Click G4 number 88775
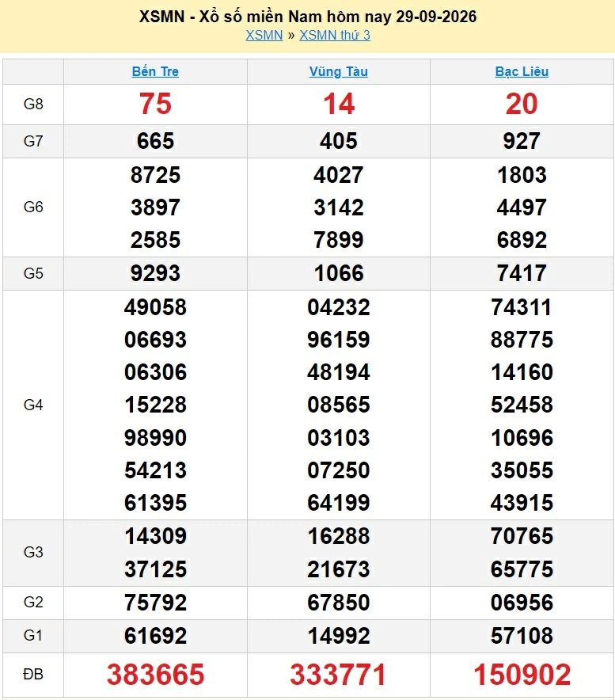This screenshot has height=700, width=615. coord(522,340)
